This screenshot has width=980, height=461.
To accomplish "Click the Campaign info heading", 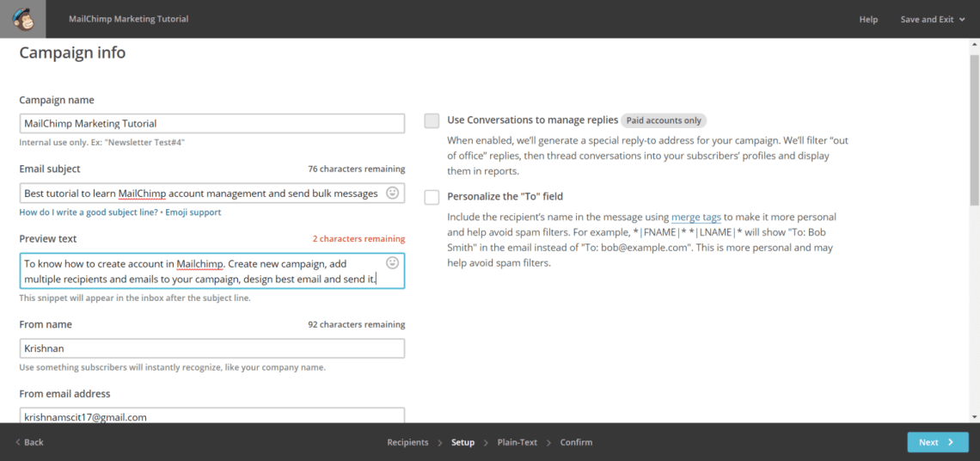I will pos(72,53).
